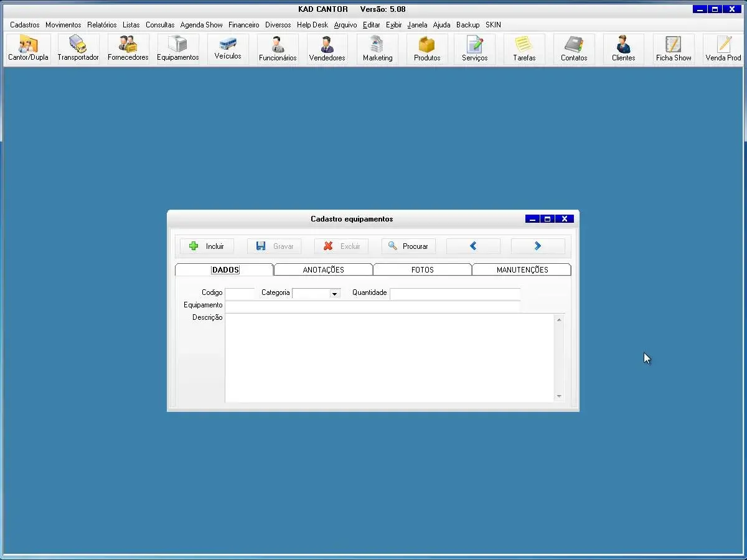Click the Marketing toolbar icon

377,49
